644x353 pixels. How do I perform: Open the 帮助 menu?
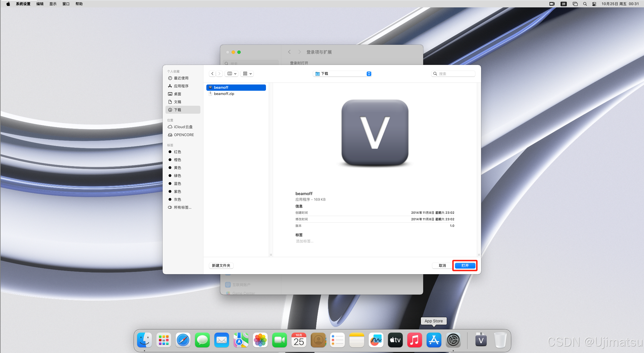[x=79, y=4]
